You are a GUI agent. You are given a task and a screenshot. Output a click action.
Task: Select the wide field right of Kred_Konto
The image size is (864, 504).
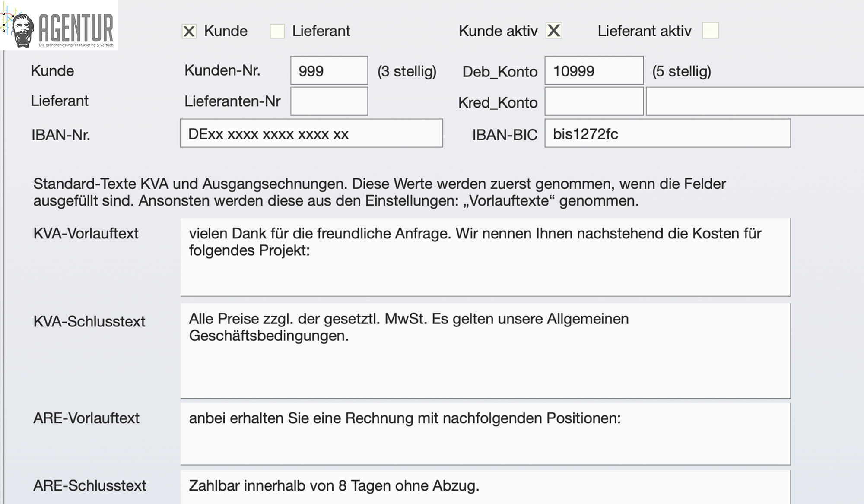click(755, 101)
